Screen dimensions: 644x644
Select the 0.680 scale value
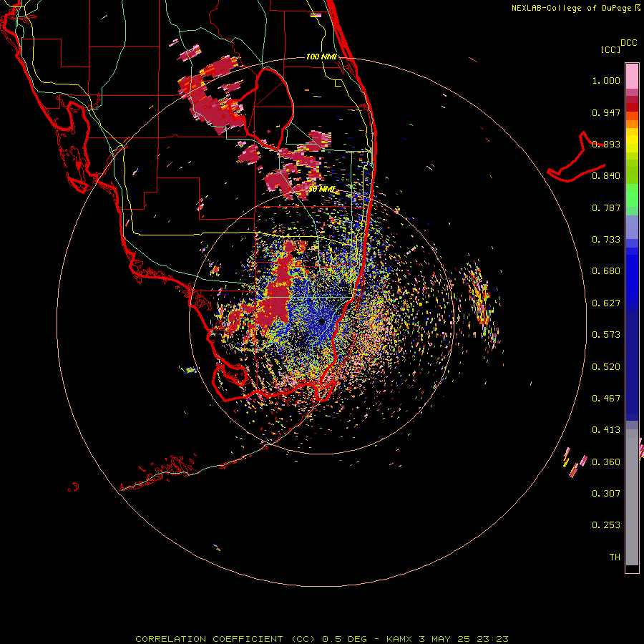tap(606, 271)
